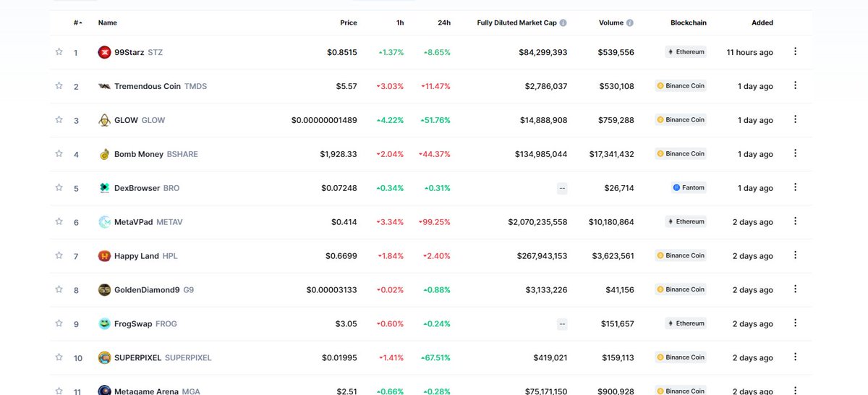
Task: Click Binance Coin badge for GoldenDiamond9
Action: click(681, 290)
